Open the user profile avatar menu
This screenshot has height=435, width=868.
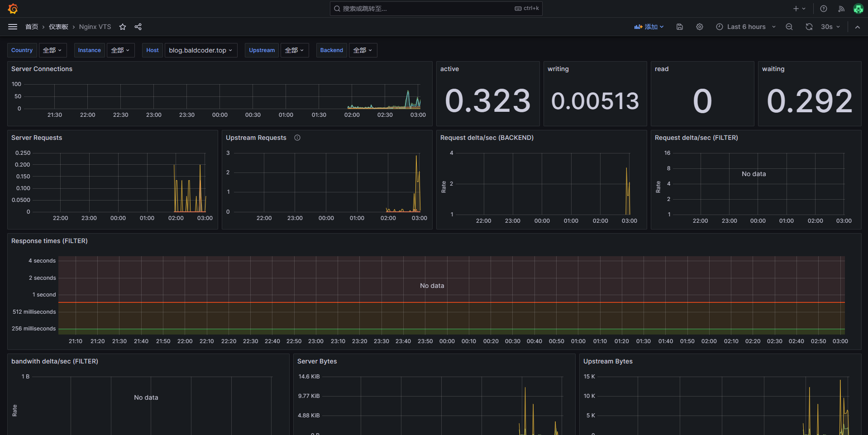pyautogui.click(x=858, y=8)
